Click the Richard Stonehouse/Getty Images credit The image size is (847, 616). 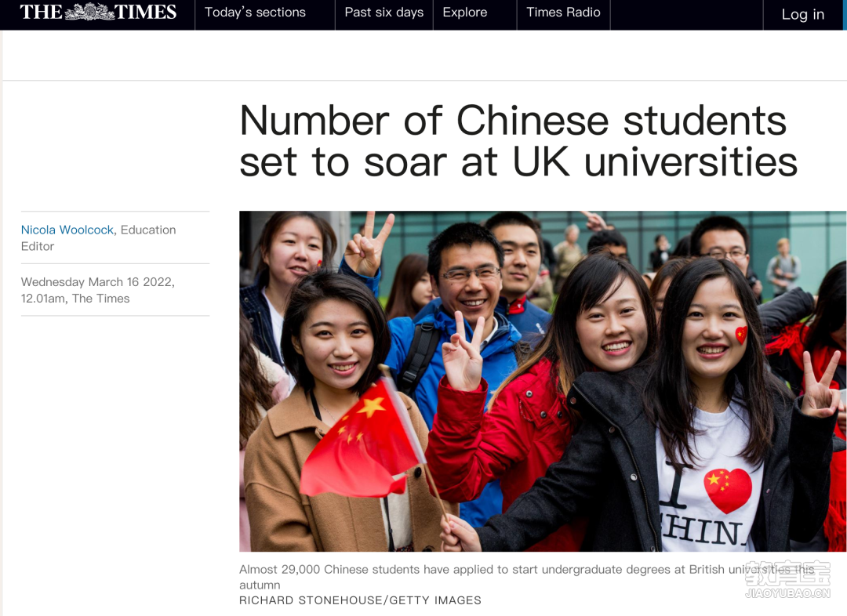[360, 600]
